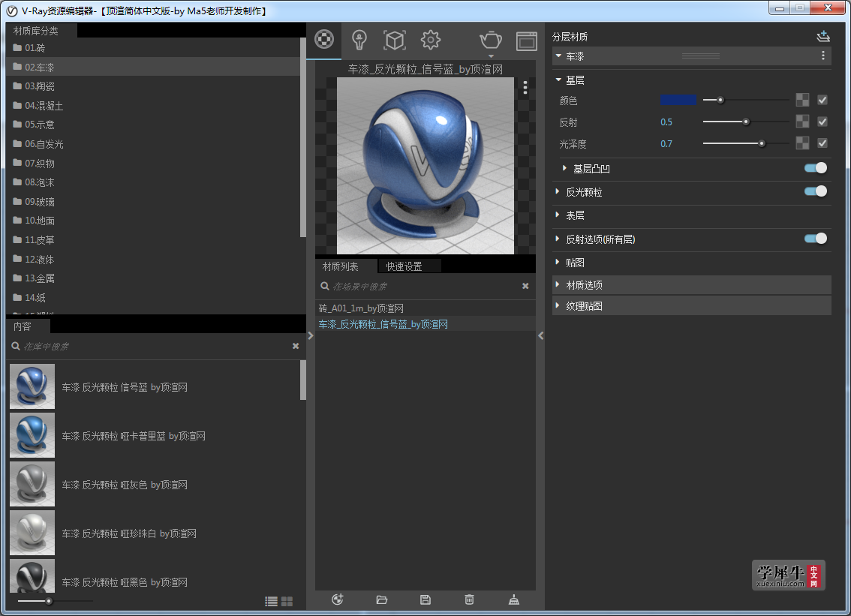The height and width of the screenshot is (616, 851).
Task: Show the frame buffer window icon
Action: point(527,41)
